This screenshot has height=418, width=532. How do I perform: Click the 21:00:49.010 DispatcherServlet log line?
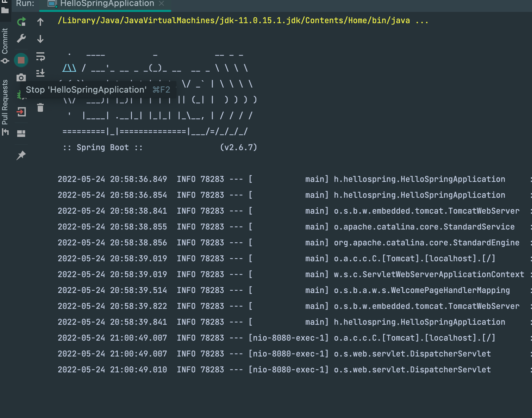(294, 370)
